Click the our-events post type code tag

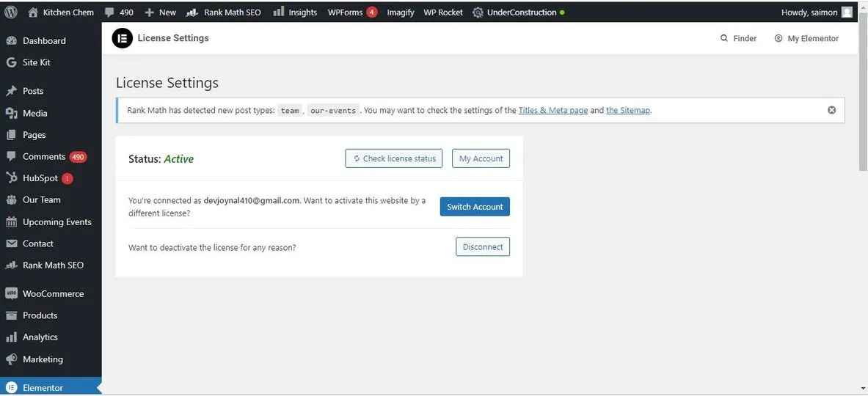(333, 110)
